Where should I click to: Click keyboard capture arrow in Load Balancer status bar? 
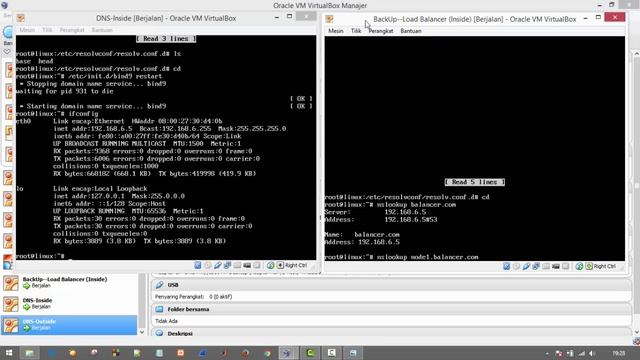tap(589, 266)
